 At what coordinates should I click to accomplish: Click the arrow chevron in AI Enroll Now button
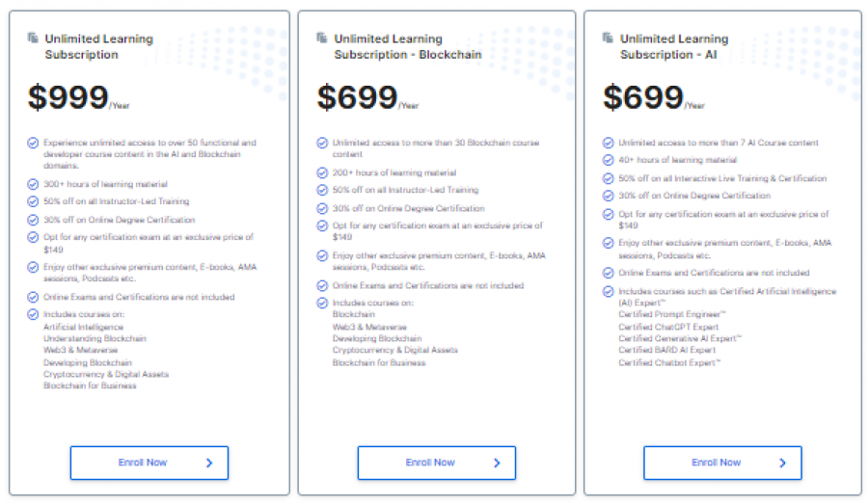click(782, 463)
